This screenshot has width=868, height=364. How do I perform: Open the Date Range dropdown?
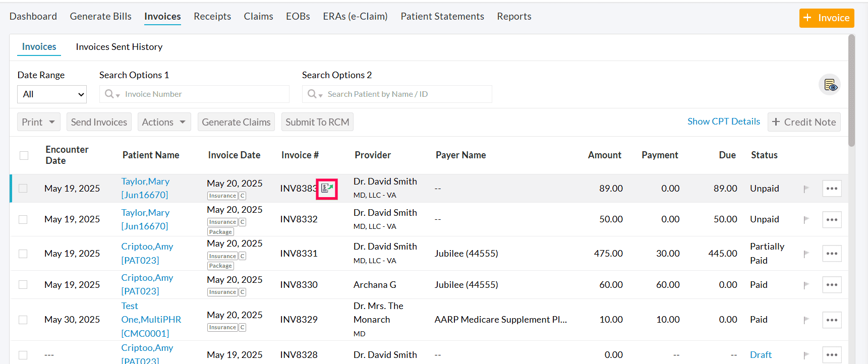(x=52, y=94)
